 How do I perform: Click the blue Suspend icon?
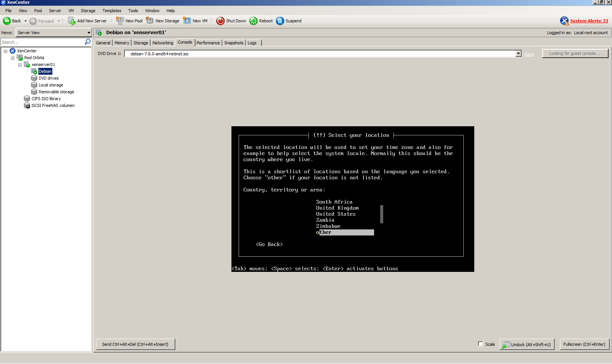coord(280,21)
